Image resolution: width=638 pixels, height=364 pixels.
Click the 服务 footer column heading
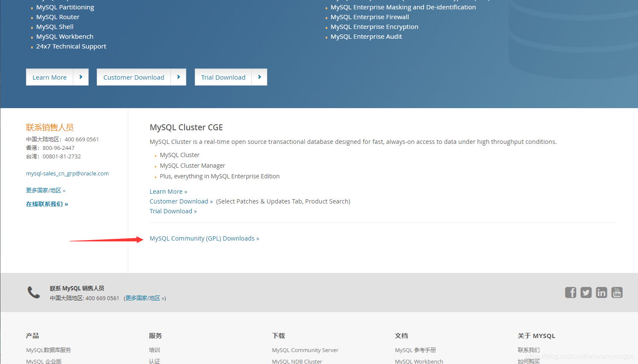pyautogui.click(x=156, y=336)
